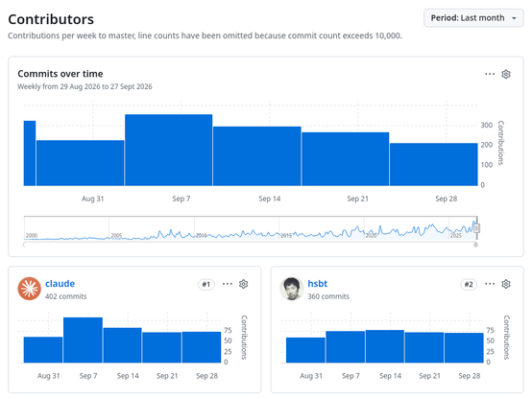
Task: Click the scroll knob under the history timeline
Action: pos(475,245)
